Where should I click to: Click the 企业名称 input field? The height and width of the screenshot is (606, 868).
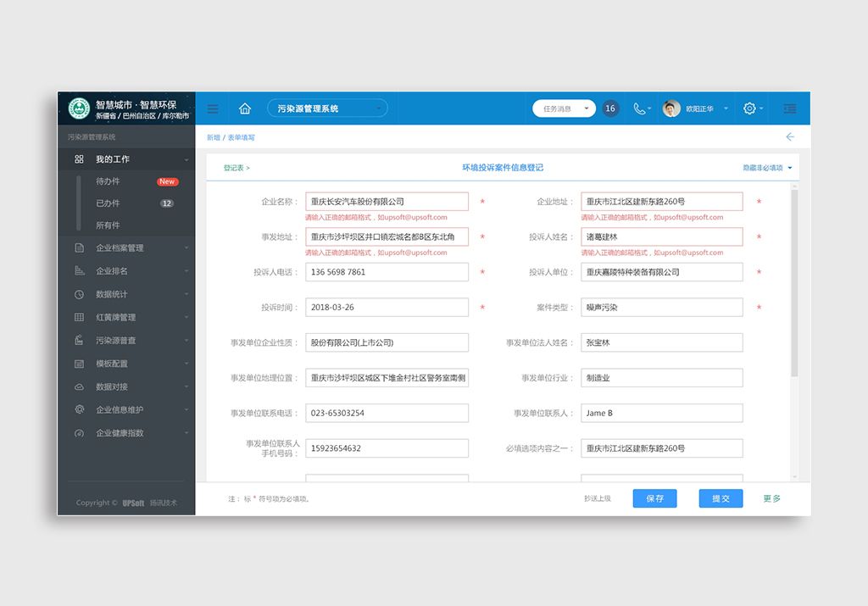click(x=387, y=202)
